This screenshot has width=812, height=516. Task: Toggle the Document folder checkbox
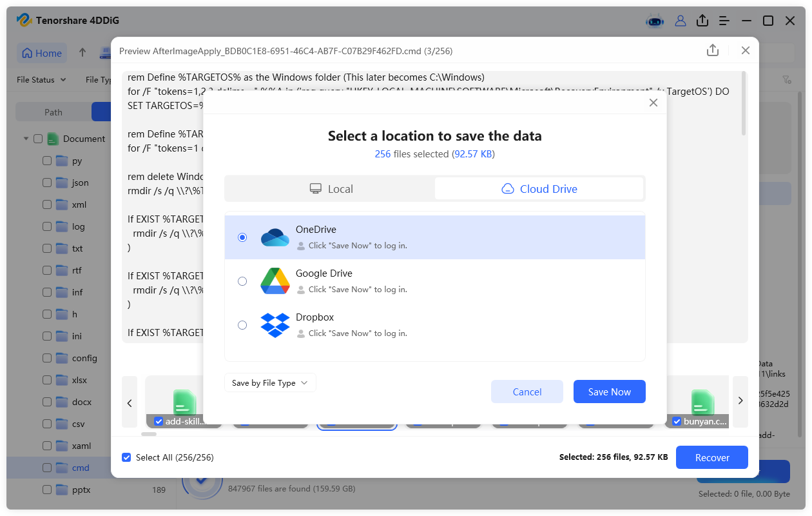[38, 139]
